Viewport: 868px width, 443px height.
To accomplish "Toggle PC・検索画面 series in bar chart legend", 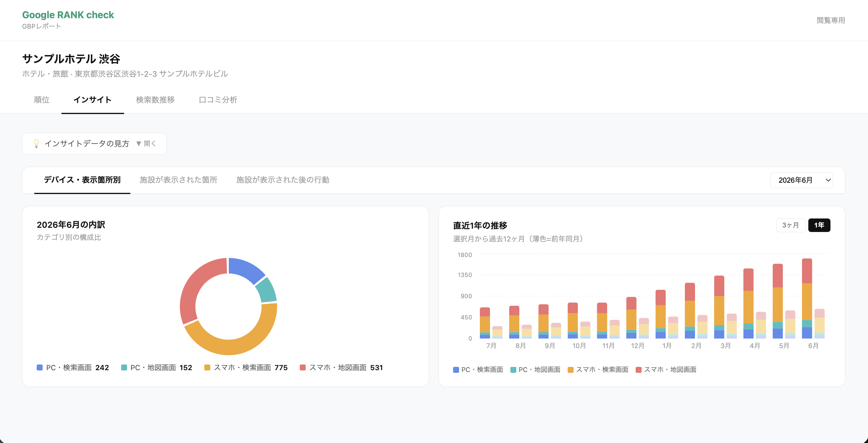I will pos(478,370).
